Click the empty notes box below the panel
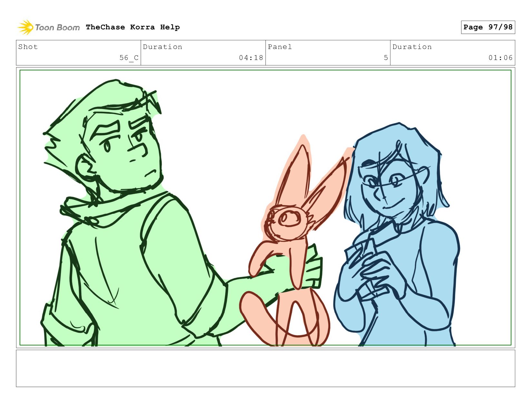The width and height of the screenshot is (532, 411). [x=265, y=368]
